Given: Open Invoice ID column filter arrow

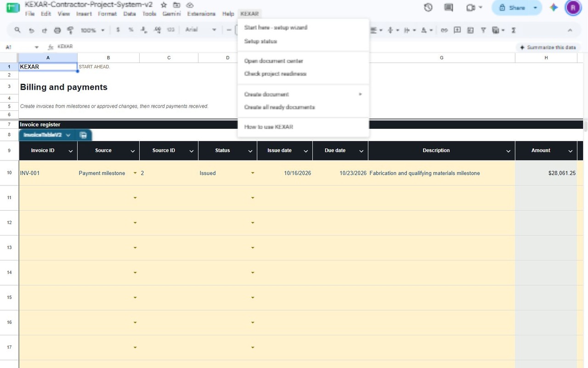Looking at the screenshot, I should pos(71,151).
